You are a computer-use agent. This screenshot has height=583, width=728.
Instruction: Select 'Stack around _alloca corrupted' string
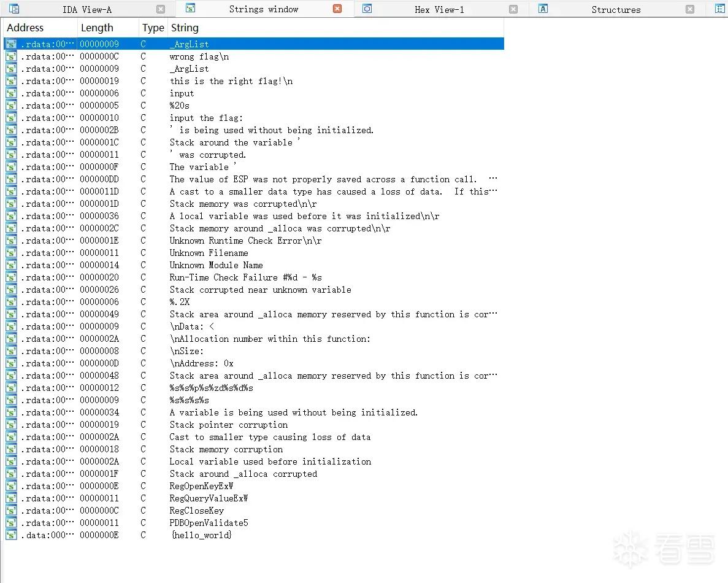pyautogui.click(x=243, y=474)
